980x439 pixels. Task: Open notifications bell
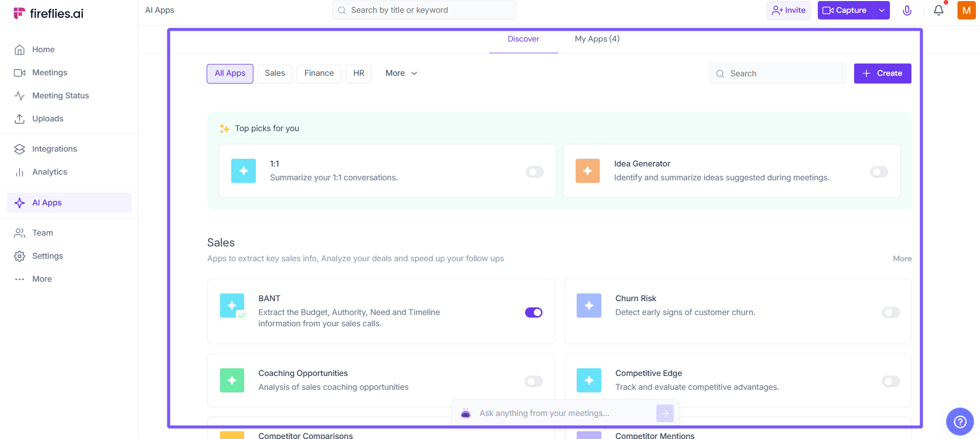tap(939, 10)
